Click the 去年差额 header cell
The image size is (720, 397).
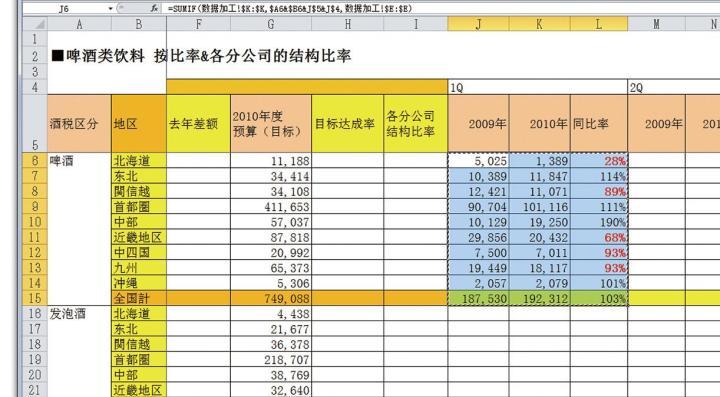click(x=198, y=124)
